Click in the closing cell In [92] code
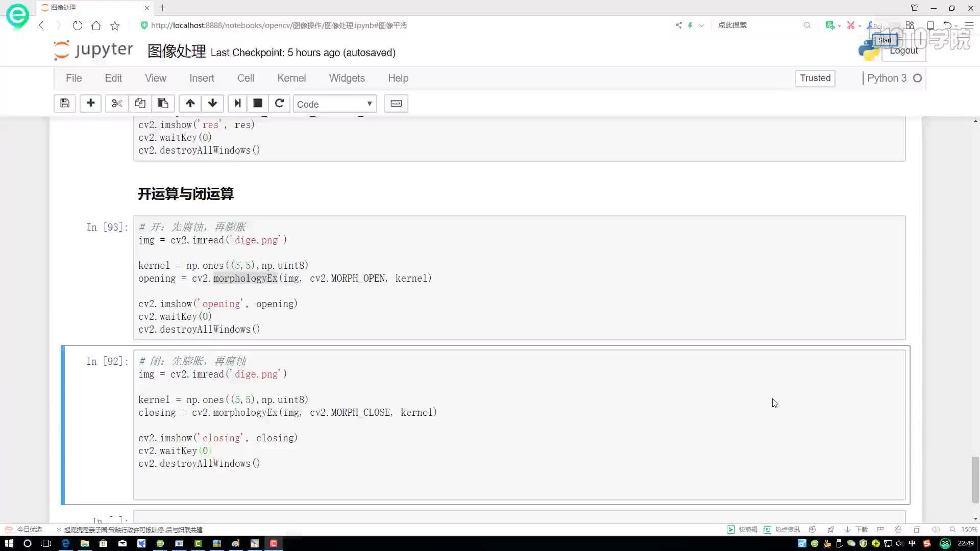The width and height of the screenshot is (980, 551). 520,425
